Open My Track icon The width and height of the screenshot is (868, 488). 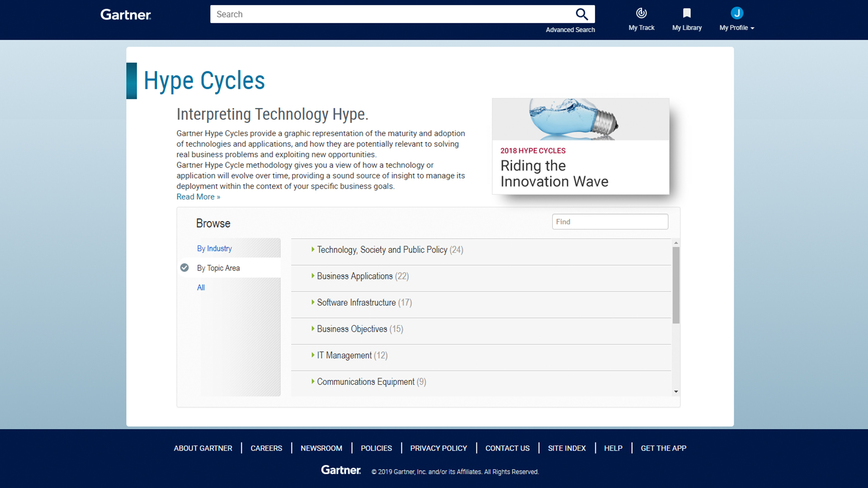click(641, 13)
